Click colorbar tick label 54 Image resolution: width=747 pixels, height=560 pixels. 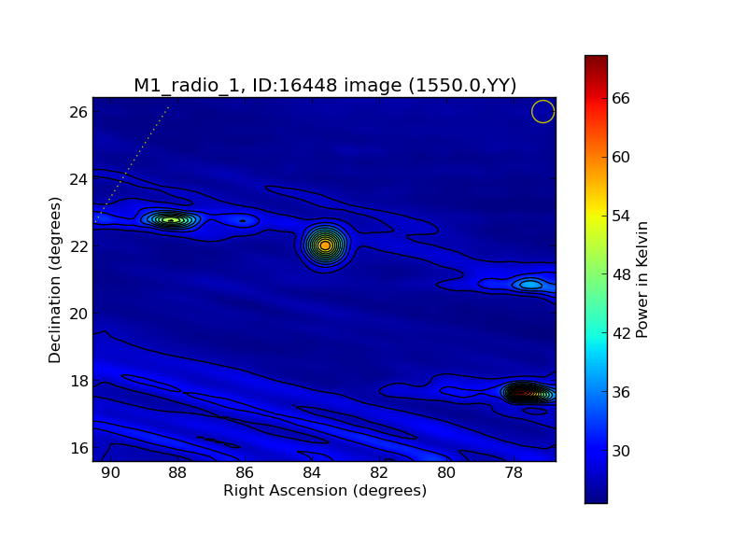click(x=621, y=217)
